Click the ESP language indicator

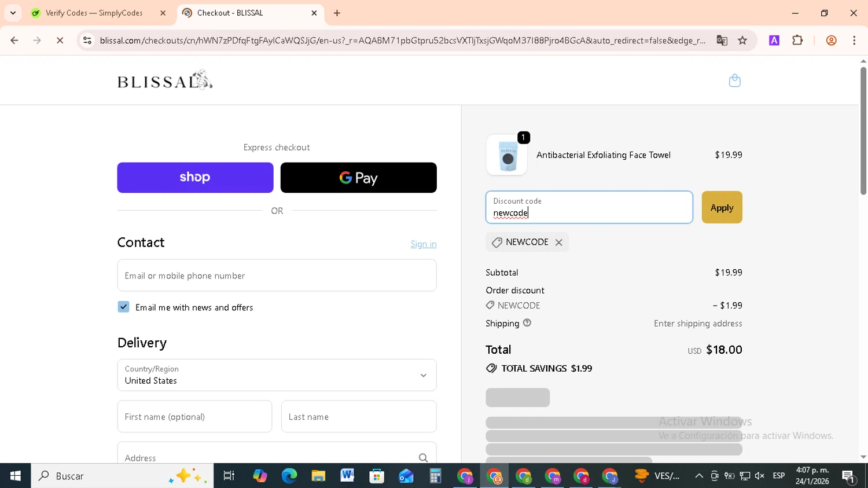(x=779, y=476)
